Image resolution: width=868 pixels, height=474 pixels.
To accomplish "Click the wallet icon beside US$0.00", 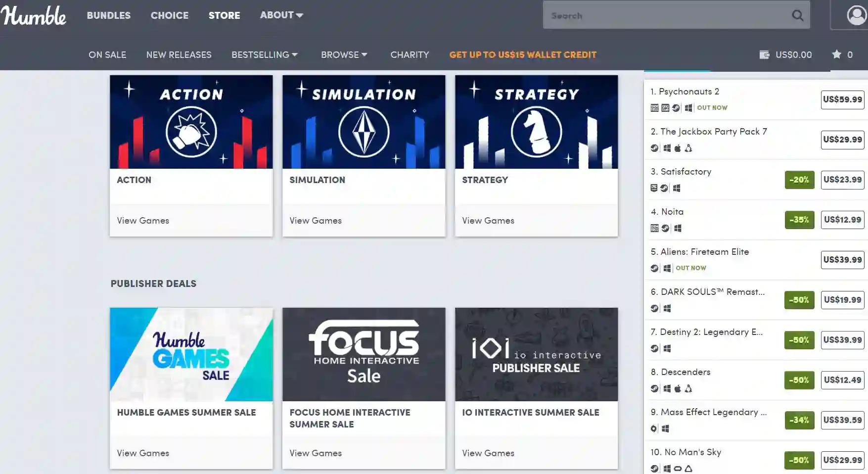I will [764, 54].
